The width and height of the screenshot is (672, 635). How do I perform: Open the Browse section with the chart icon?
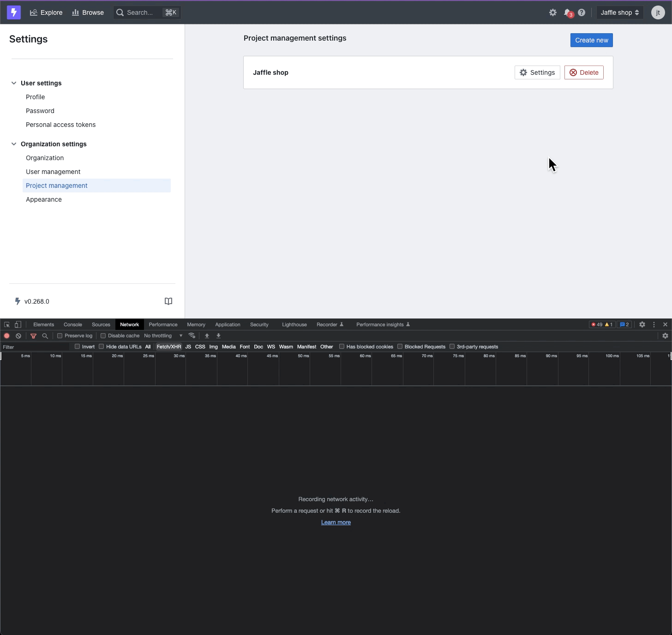tap(88, 12)
